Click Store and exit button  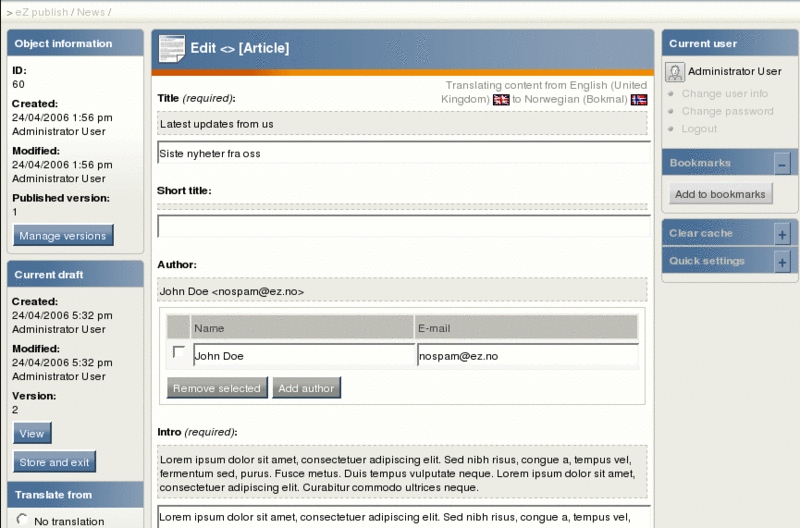point(54,462)
